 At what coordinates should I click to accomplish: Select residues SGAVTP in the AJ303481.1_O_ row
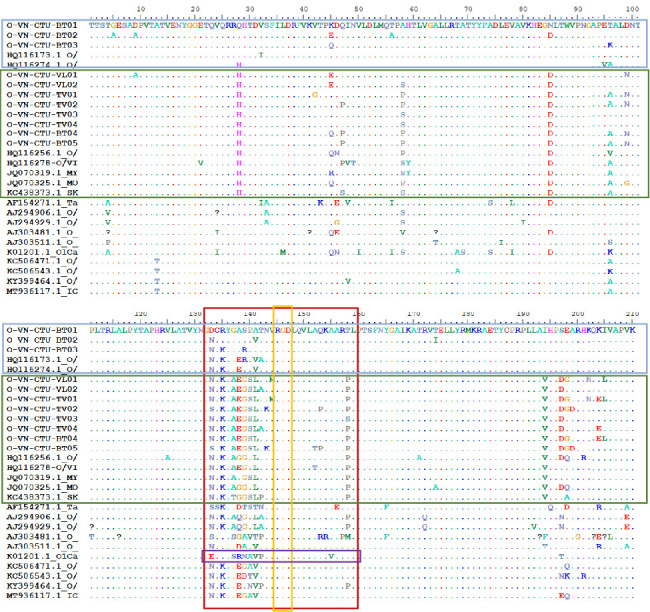(247, 537)
